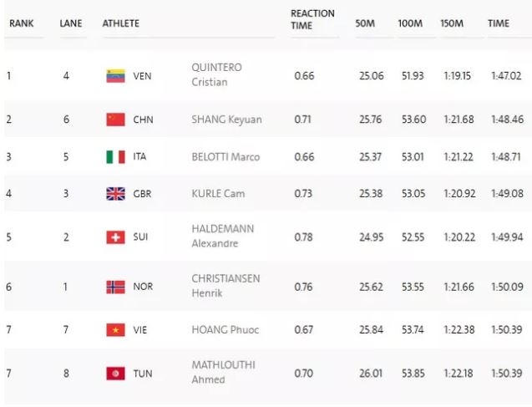Sort by the LANE column header
Viewport: 532px width, 407px height.
coord(71,23)
